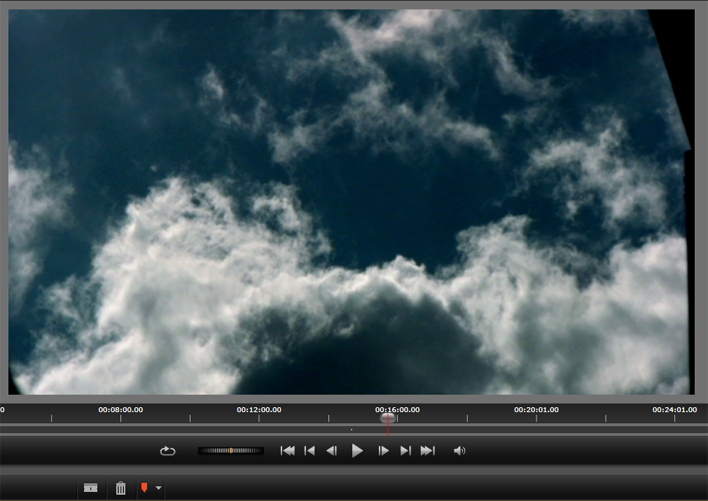Click the 00:20:01.00 time ruler label
708x501 pixels.
[x=536, y=410]
